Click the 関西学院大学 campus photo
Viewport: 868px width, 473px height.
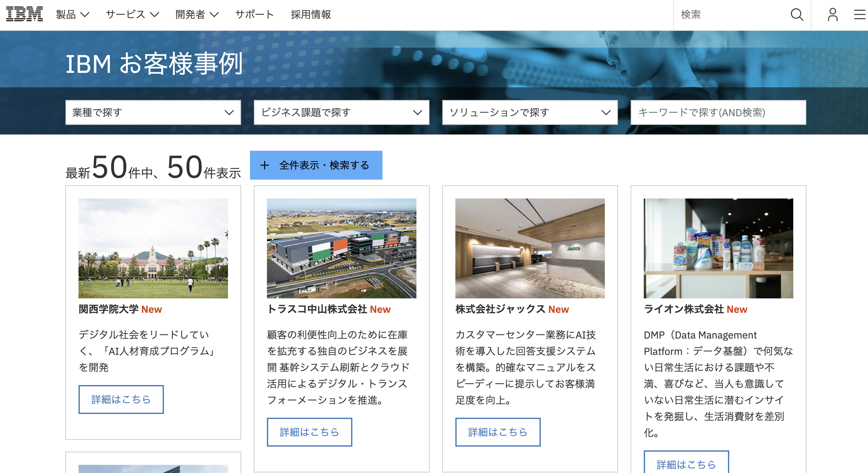coord(153,248)
